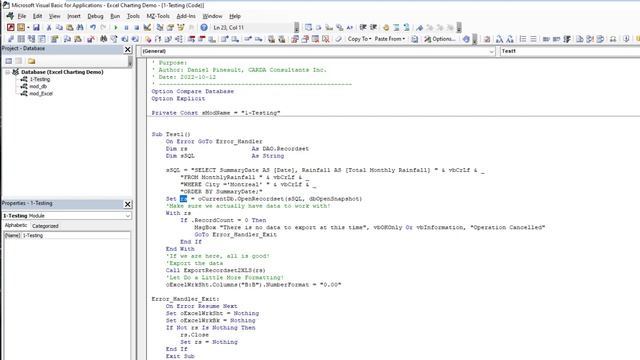Click the Ln 23, Col 11 position indicator
640x360 pixels.
228,27
